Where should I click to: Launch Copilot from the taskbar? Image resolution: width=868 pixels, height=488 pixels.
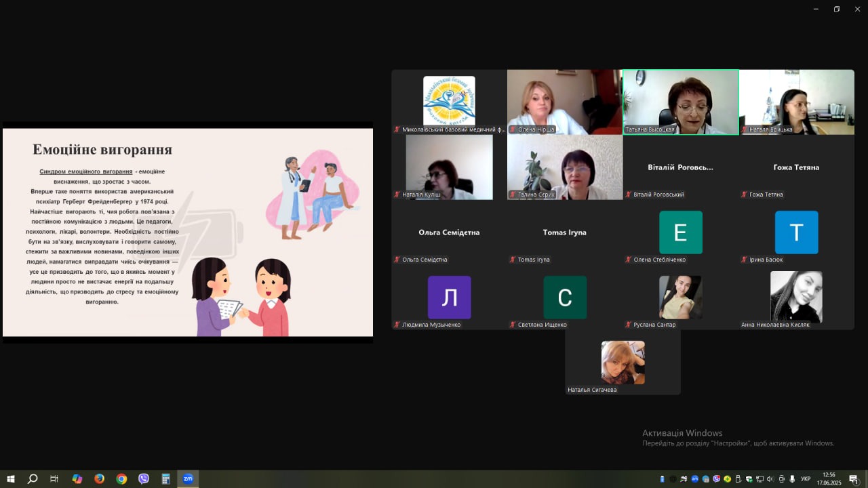[77, 479]
